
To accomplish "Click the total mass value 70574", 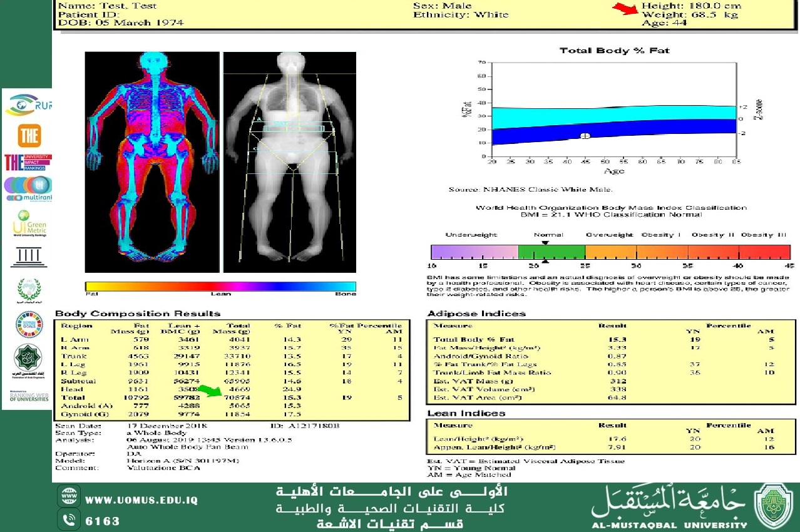I will pyautogui.click(x=238, y=397).
